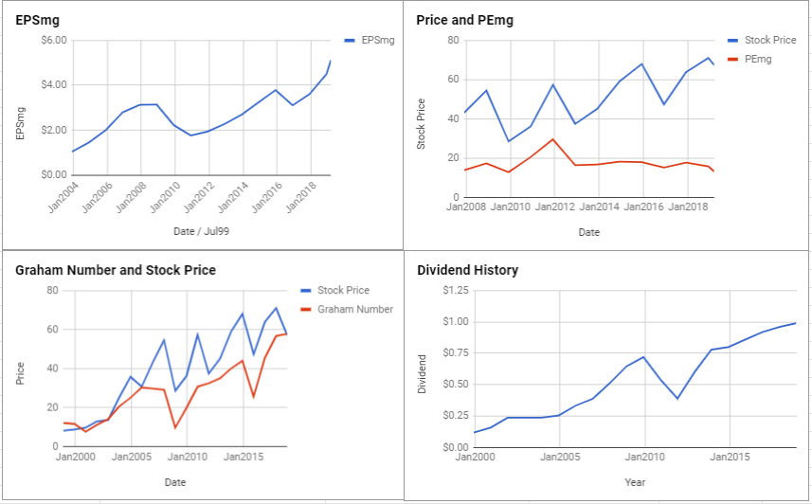Image resolution: width=812 pixels, height=504 pixels.
Task: Click the blue Stock Price legend swatch in the Price and PEmg chart
Action: click(x=732, y=41)
